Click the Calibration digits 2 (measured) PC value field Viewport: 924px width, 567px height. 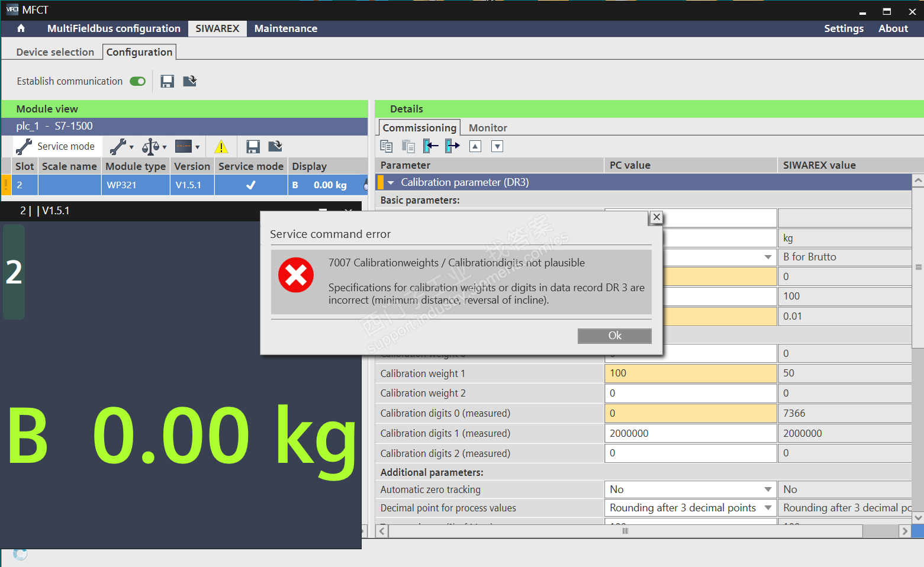691,453
